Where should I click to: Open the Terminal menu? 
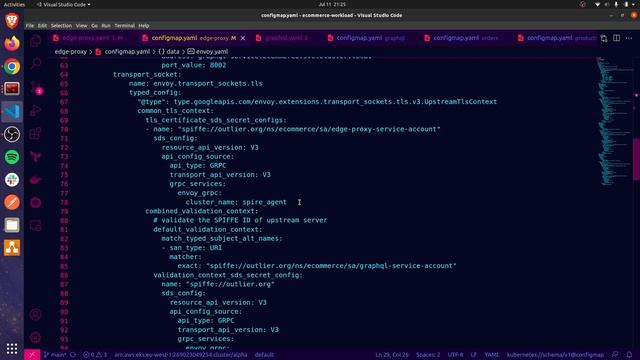point(124,26)
